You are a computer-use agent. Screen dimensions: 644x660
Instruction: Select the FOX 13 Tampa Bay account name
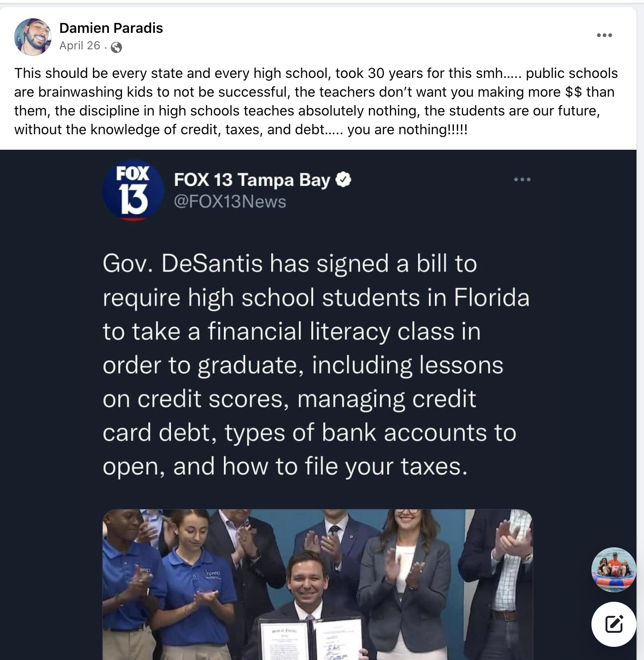click(252, 180)
